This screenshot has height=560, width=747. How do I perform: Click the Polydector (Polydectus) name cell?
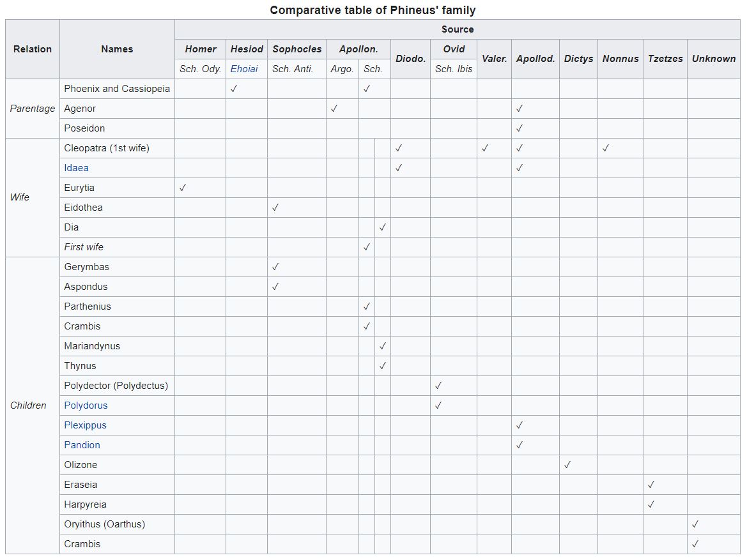point(116,386)
